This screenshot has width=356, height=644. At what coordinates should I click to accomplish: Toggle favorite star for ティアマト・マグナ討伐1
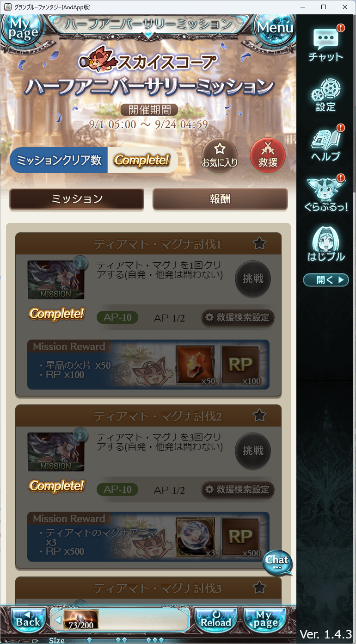(x=259, y=243)
